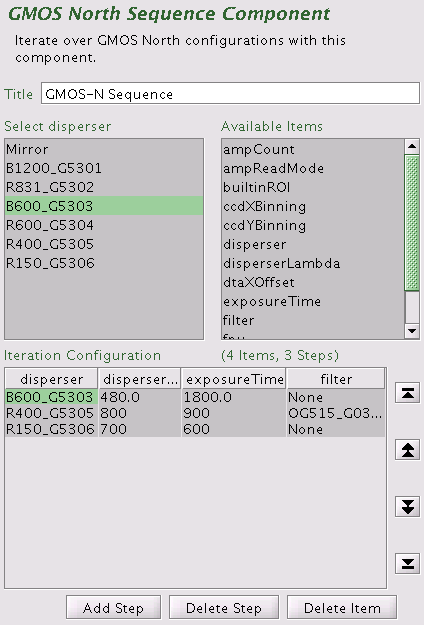
Task: Choose ampCount from Available Items
Action: (x=313, y=149)
